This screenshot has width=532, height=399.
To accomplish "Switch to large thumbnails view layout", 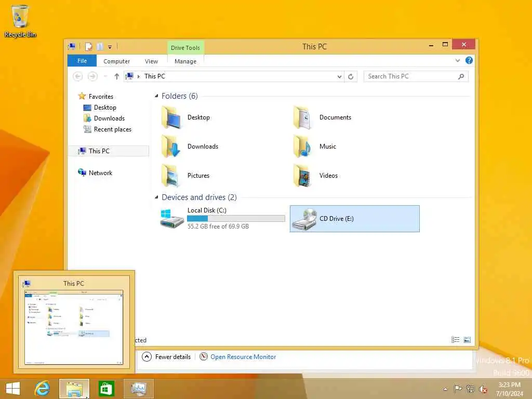I will coord(467,340).
